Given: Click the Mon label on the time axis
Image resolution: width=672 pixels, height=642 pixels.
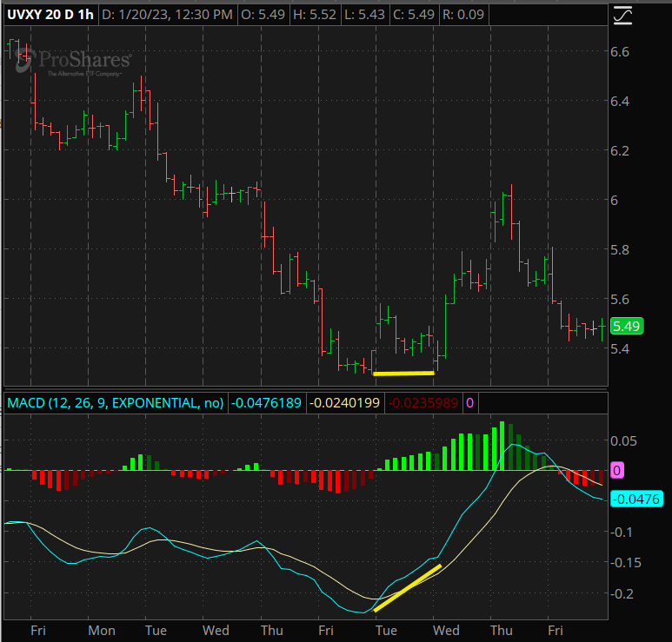Looking at the screenshot, I should point(102,631).
